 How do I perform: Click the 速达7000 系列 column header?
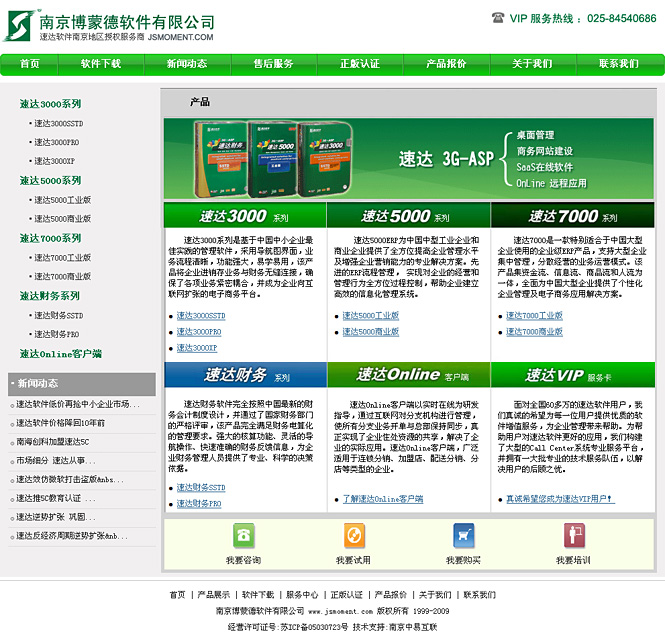tap(573, 215)
